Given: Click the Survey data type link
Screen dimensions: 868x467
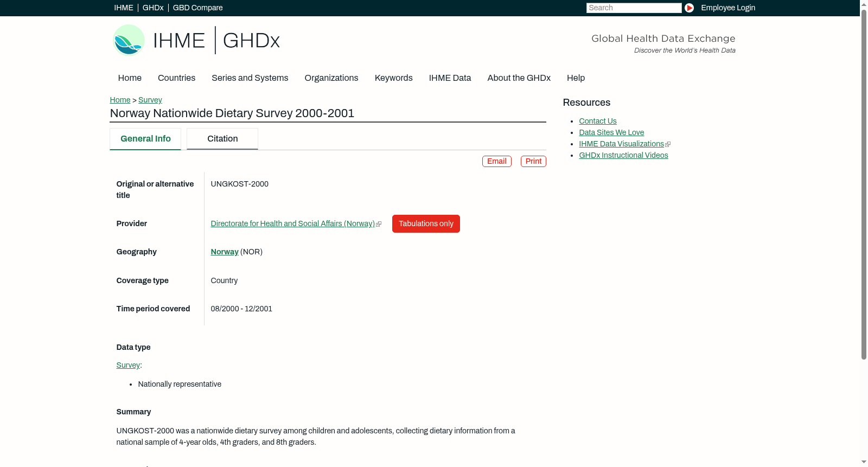Looking at the screenshot, I should (128, 365).
